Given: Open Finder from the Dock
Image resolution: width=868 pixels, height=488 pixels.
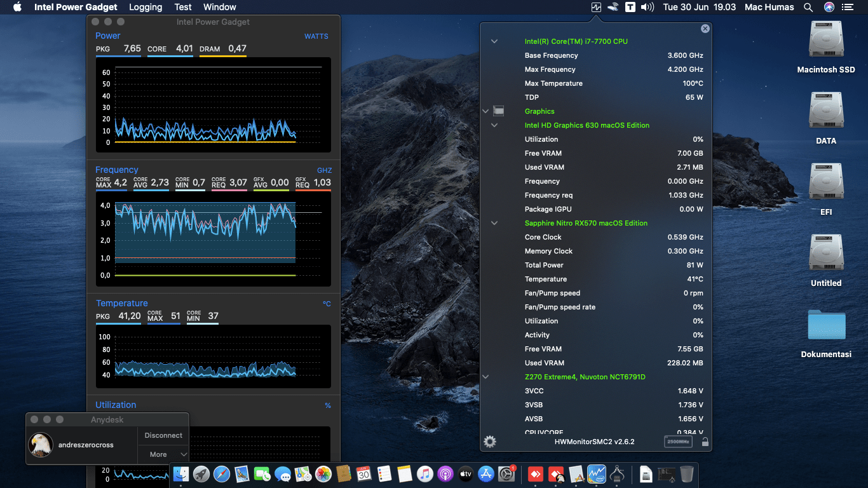Looking at the screenshot, I should tap(182, 473).
